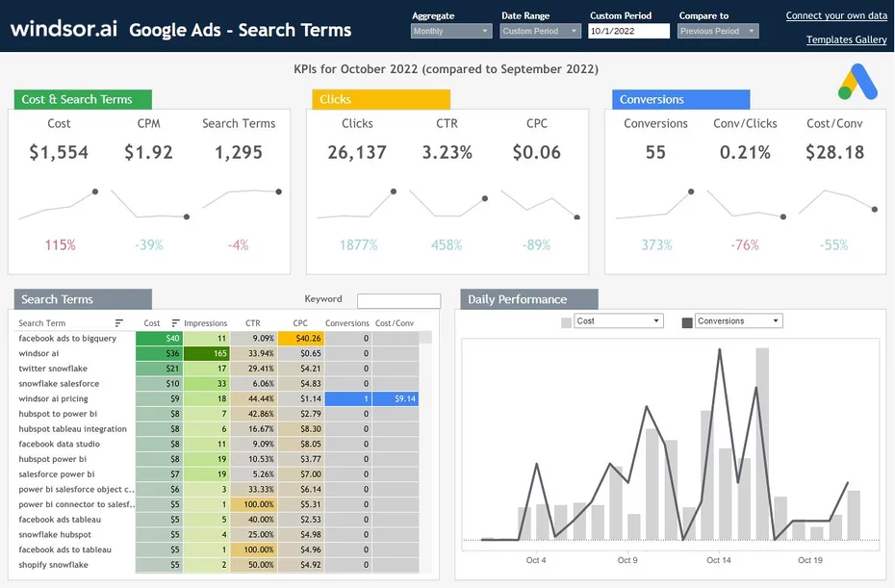This screenshot has width=895, height=588.
Task: Open the Connect your own data link
Action: pyautogui.click(x=836, y=15)
